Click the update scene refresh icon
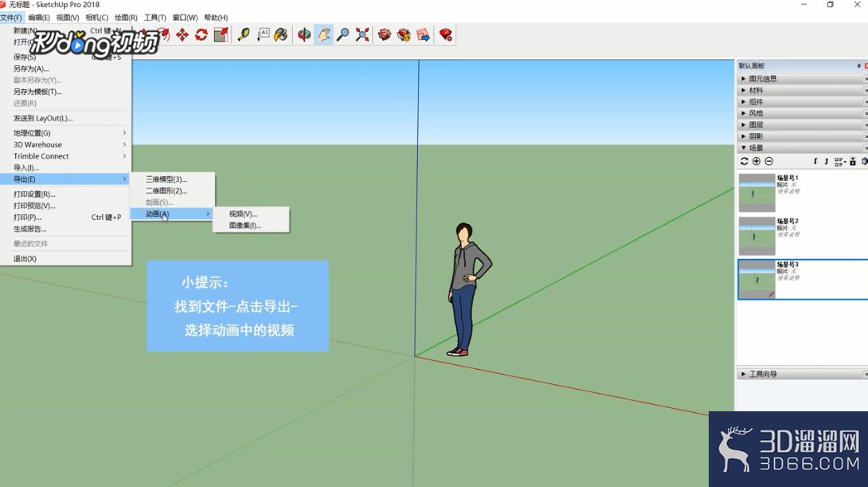 pos(744,161)
